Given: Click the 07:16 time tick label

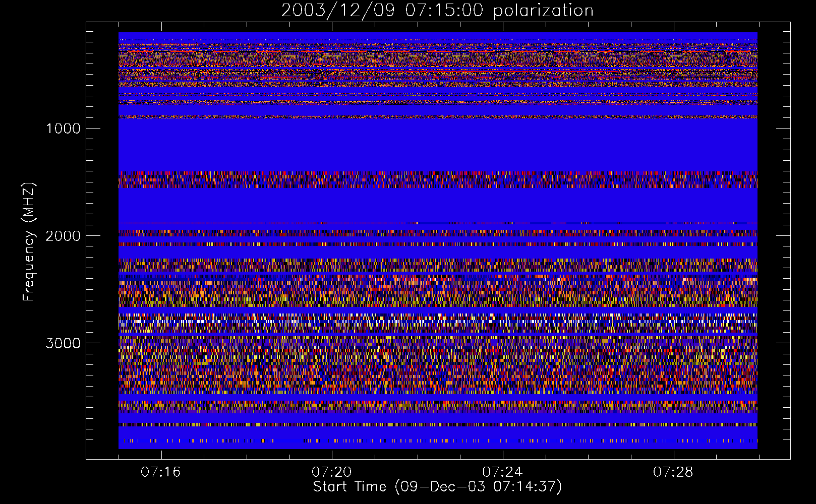Looking at the screenshot, I should (x=160, y=472).
